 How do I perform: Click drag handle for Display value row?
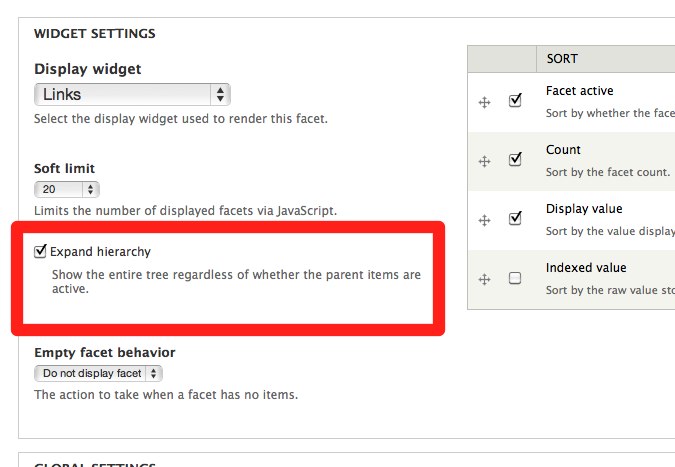click(485, 220)
